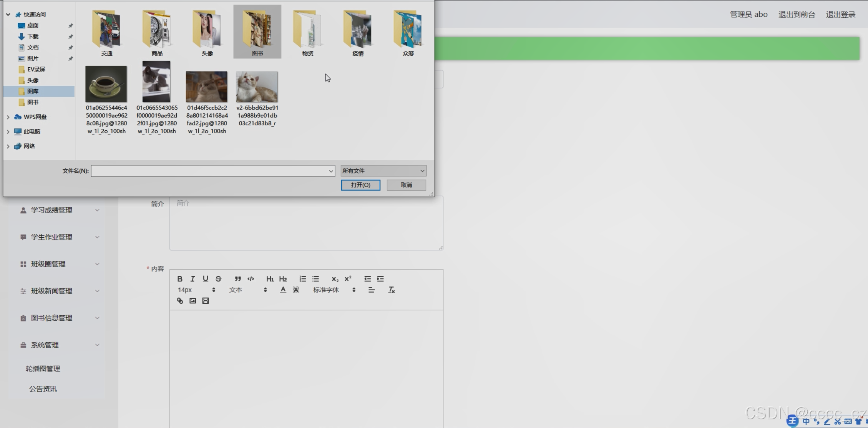Insert a video in the editor

pos(206,301)
